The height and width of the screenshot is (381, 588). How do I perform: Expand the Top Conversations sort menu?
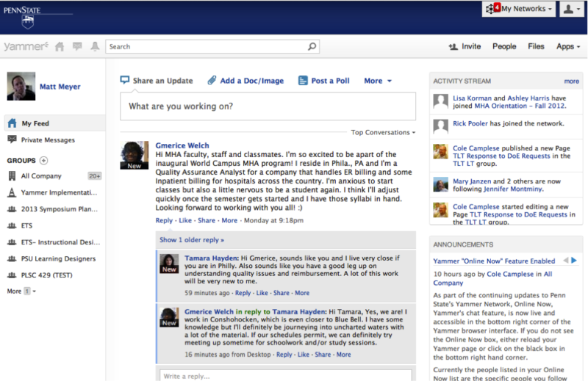383,133
